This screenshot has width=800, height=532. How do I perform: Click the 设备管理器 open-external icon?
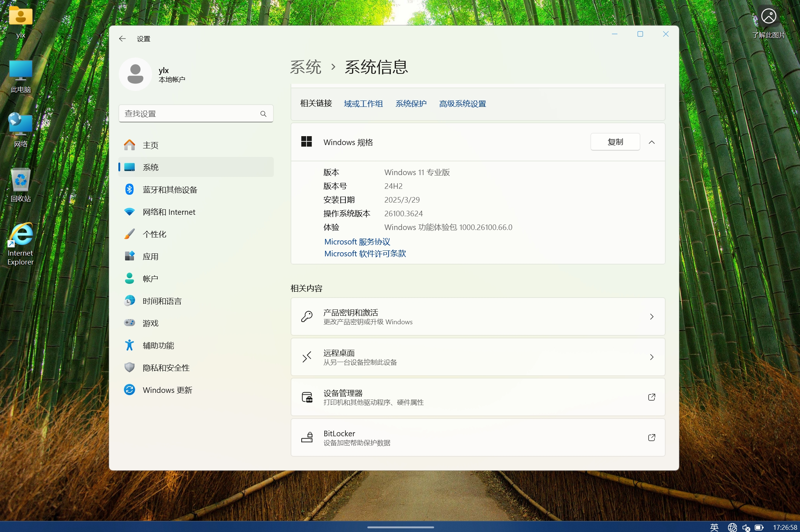[x=652, y=397]
